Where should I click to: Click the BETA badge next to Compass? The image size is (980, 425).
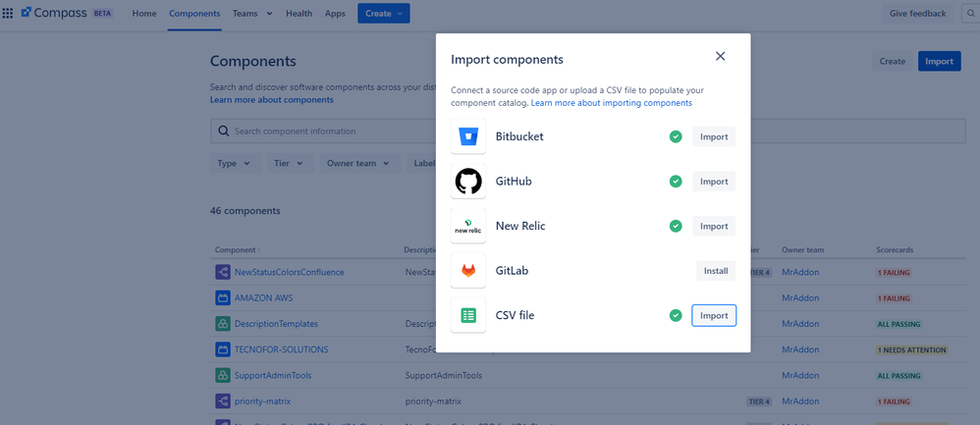coord(102,13)
